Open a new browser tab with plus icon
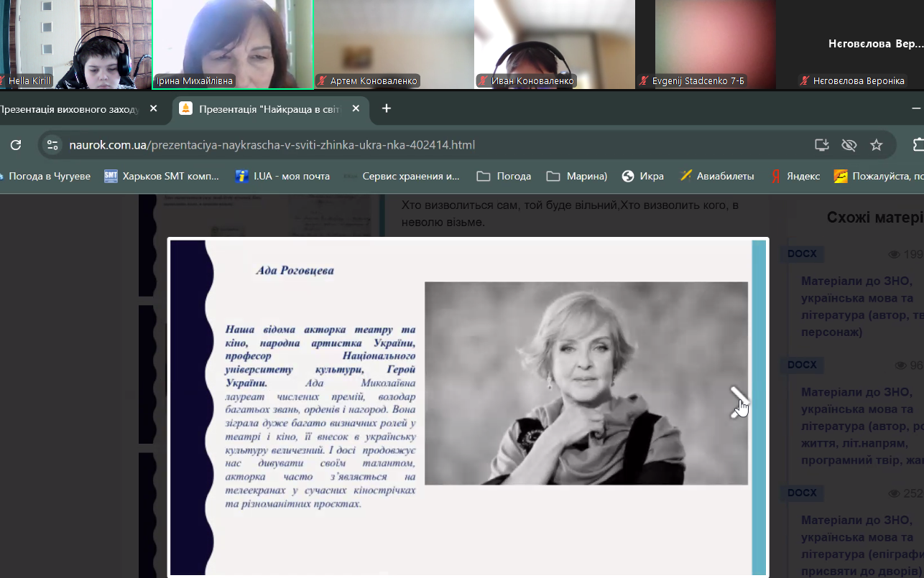This screenshot has width=924, height=578. pyautogui.click(x=387, y=108)
